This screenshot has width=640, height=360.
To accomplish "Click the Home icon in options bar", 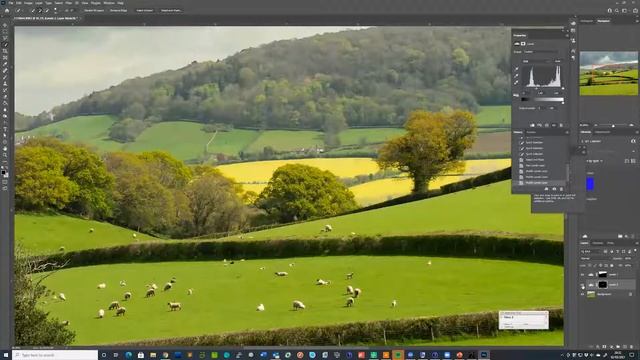I will [7, 10].
